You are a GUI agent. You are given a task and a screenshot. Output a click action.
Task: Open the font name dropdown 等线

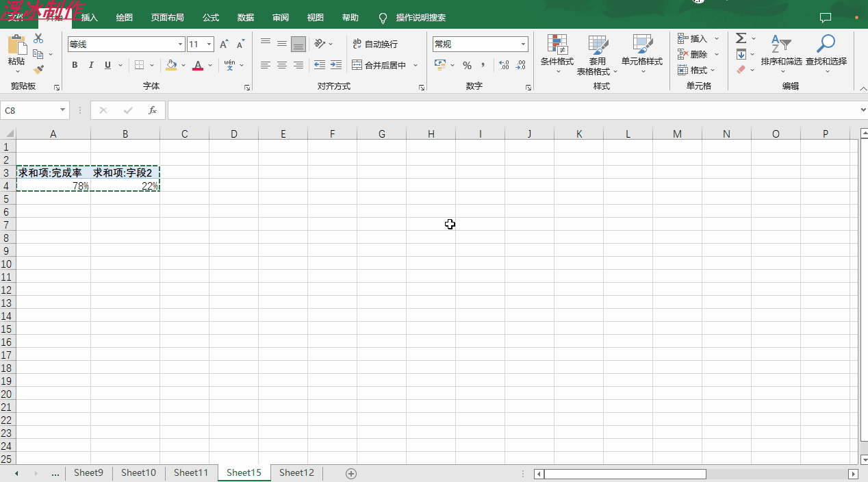point(181,45)
